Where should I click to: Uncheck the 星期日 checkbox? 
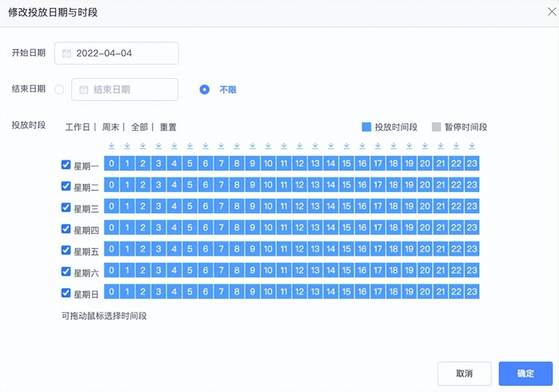[x=66, y=293]
